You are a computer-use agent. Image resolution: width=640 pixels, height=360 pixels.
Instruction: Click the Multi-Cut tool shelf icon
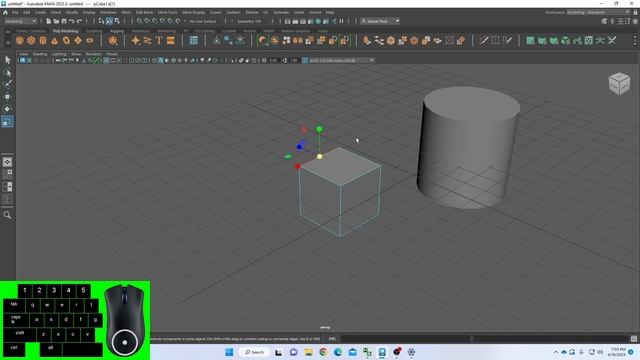tap(484, 40)
